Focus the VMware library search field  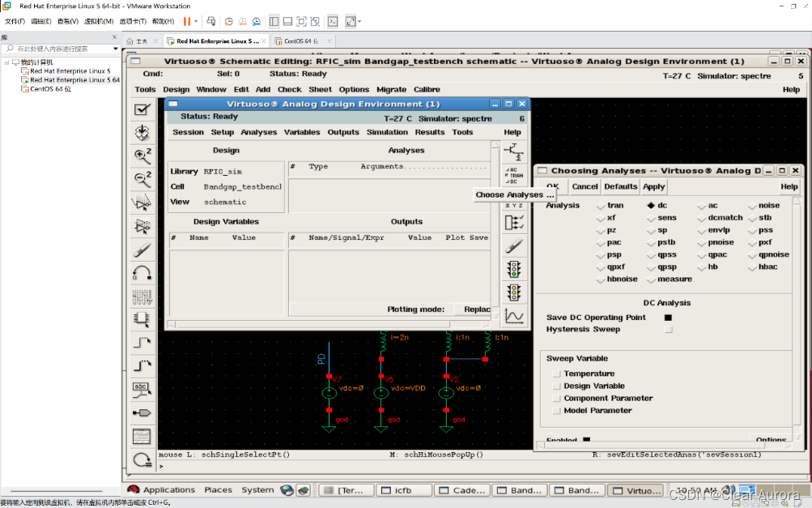(61, 49)
